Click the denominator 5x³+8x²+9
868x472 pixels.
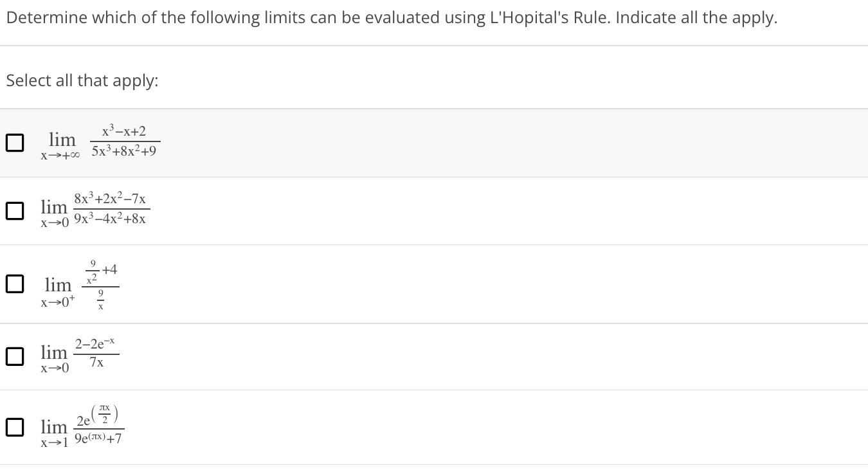(x=124, y=152)
